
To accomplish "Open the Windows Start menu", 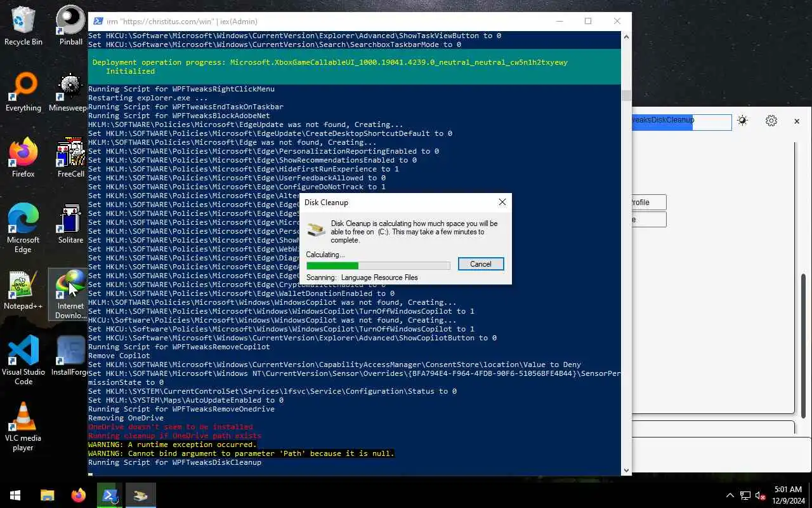I will [x=15, y=495].
